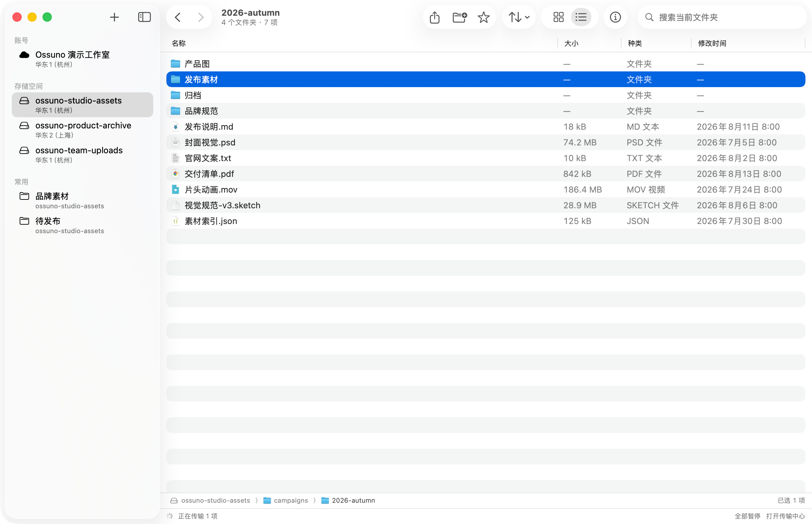Select the 发布素材 folder row
The image size is (812, 524).
(x=486, y=79)
